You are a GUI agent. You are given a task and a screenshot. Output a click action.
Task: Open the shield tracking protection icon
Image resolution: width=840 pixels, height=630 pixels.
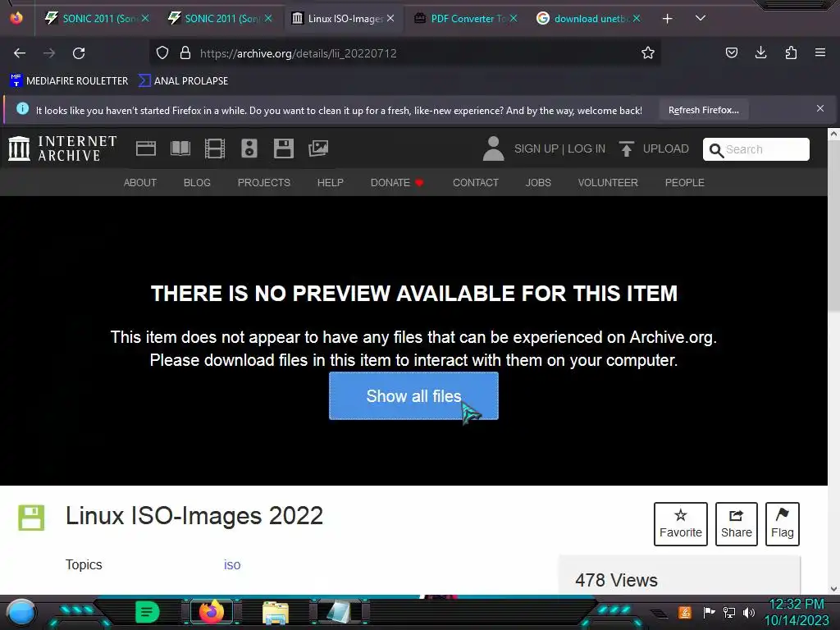pyautogui.click(x=162, y=53)
